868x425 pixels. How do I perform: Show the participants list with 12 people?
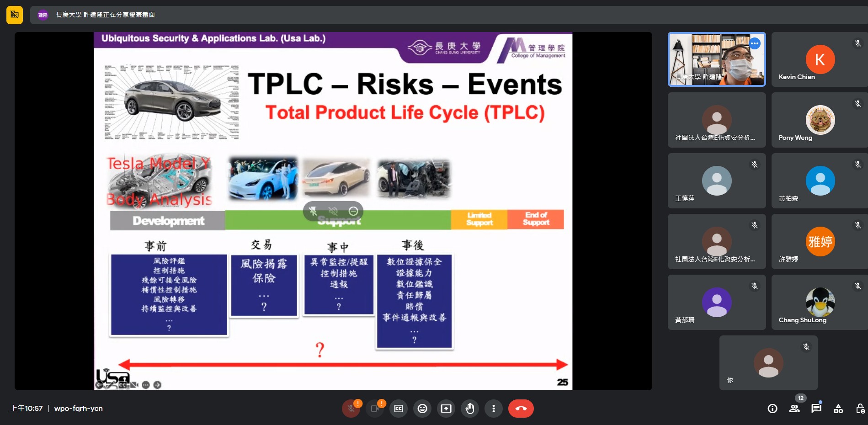794,409
